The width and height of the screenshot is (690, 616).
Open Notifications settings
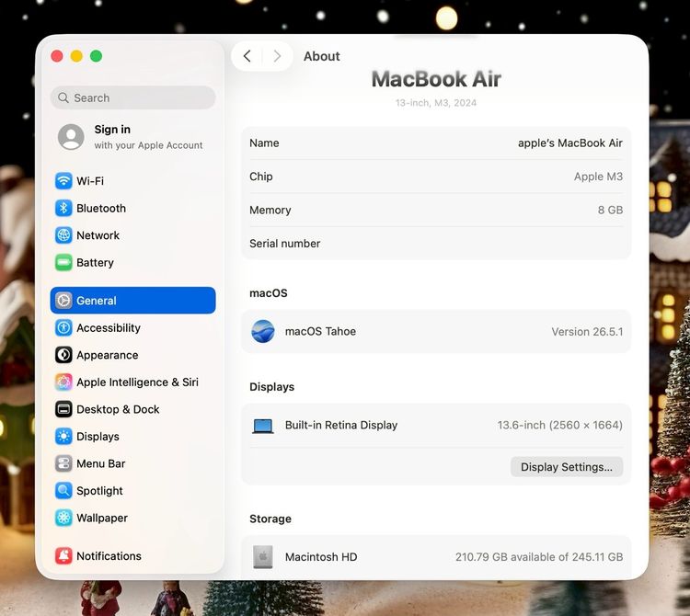(132, 555)
